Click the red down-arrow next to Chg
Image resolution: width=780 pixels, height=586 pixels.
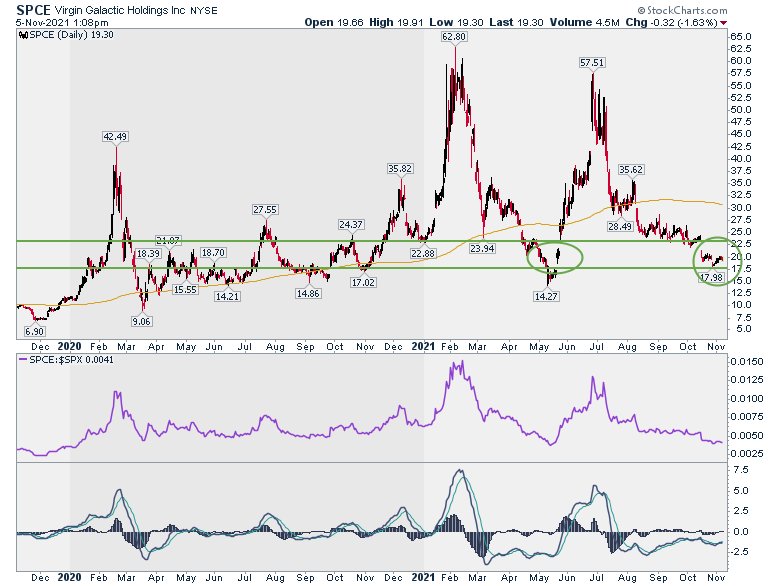pyautogui.click(x=724, y=23)
